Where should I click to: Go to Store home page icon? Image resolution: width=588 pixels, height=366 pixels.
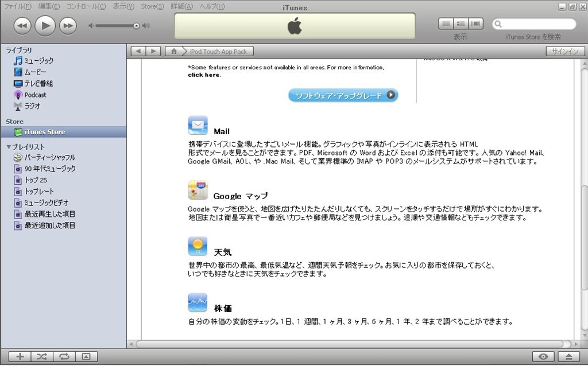173,51
